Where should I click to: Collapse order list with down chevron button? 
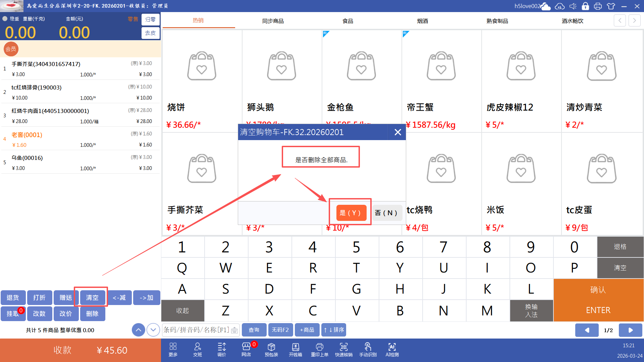[153, 330]
